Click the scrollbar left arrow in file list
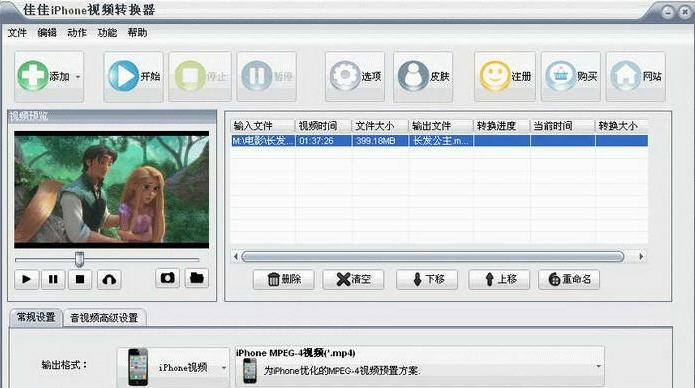 point(236,256)
